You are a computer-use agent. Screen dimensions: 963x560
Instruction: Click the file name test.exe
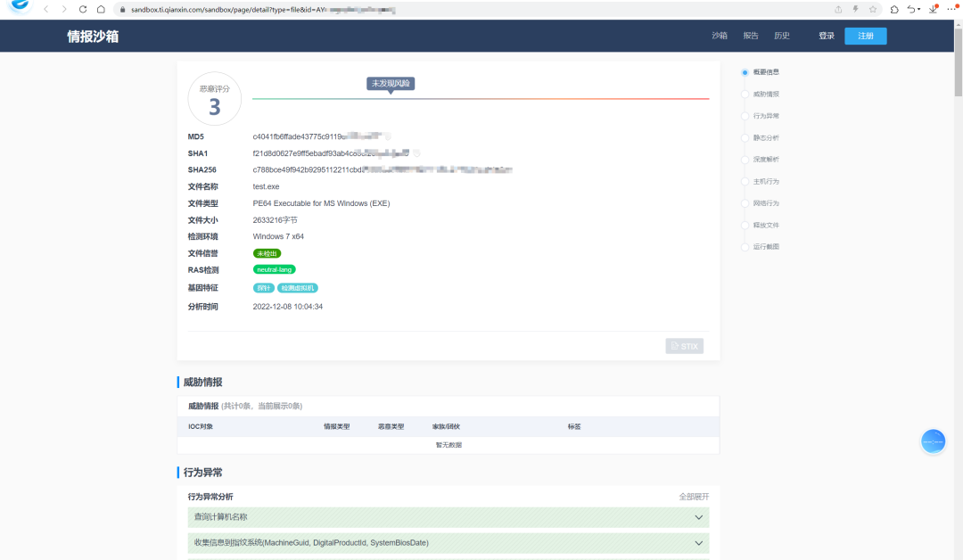click(266, 186)
